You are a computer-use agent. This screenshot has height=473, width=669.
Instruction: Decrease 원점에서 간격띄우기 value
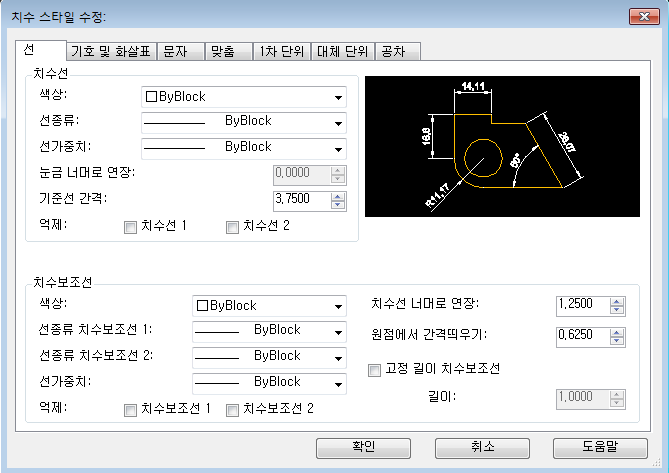[617, 341]
